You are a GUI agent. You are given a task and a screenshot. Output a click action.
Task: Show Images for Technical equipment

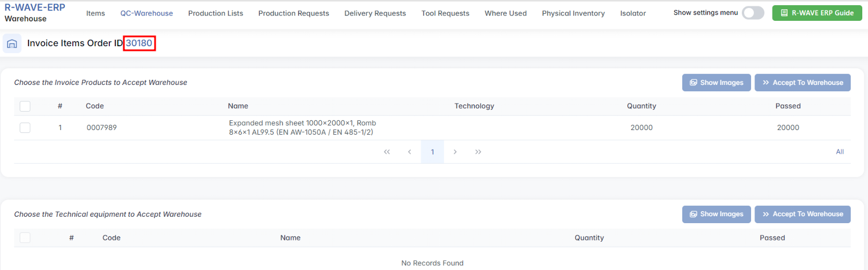(x=716, y=214)
